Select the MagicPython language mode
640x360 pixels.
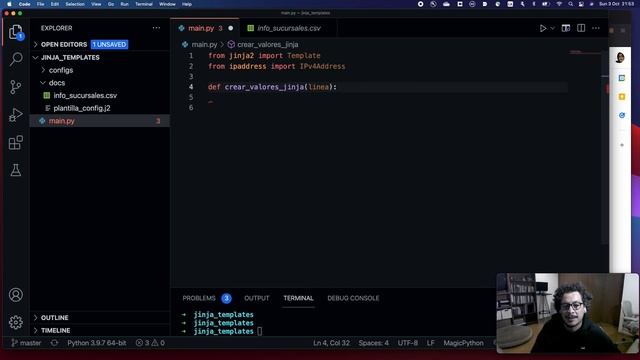click(x=463, y=343)
